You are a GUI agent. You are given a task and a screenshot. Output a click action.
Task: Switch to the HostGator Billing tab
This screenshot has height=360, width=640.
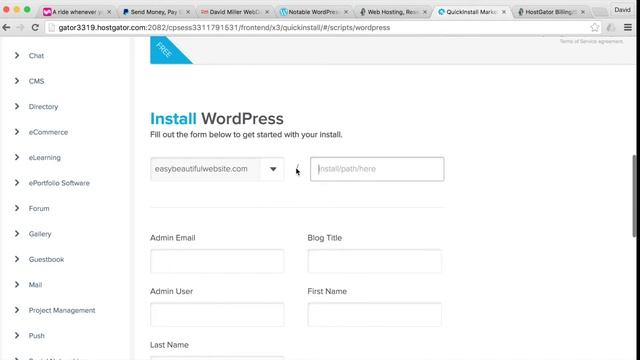551,12
